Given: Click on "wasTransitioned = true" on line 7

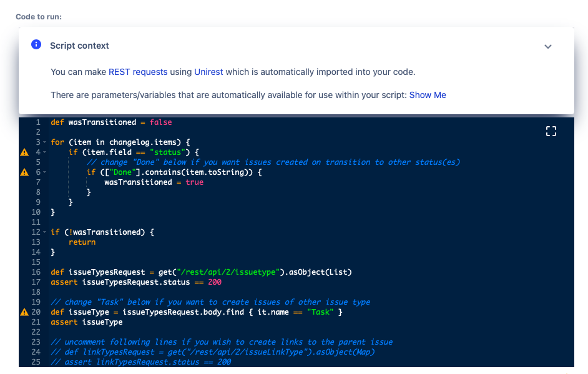Looking at the screenshot, I should [154, 182].
